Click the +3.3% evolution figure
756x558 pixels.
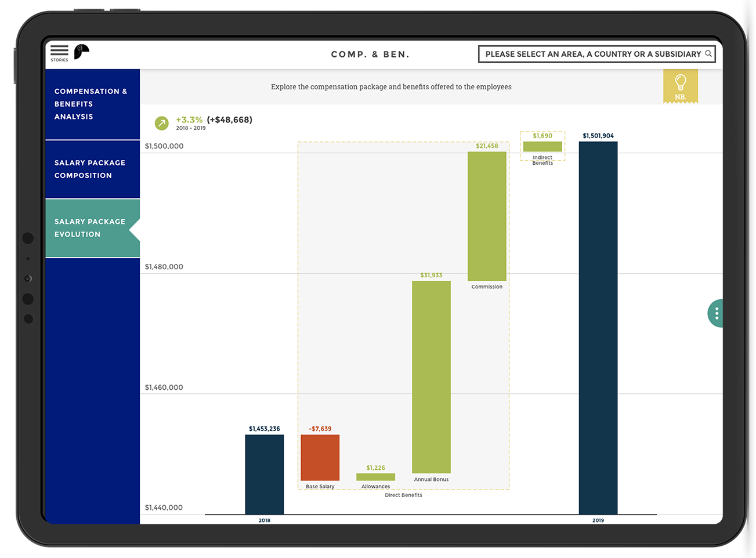click(189, 120)
